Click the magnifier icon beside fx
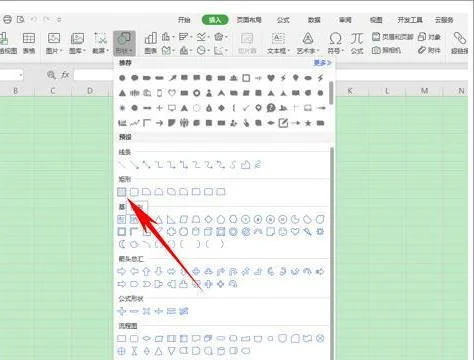Screen dimensions: 474x360 pos(51,75)
